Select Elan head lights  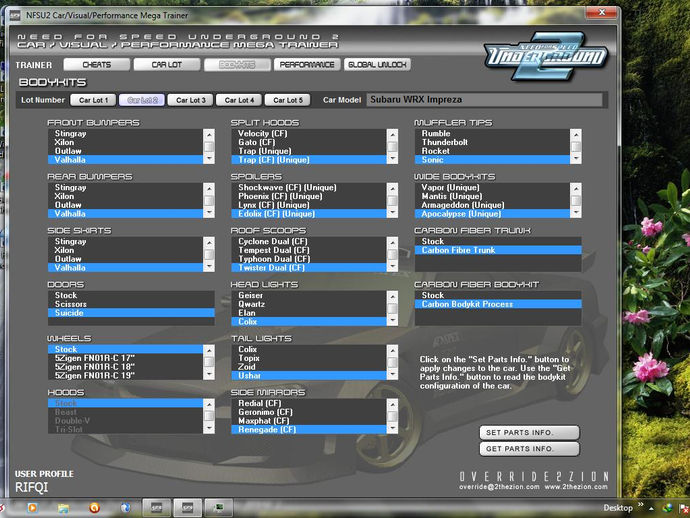[309, 313]
